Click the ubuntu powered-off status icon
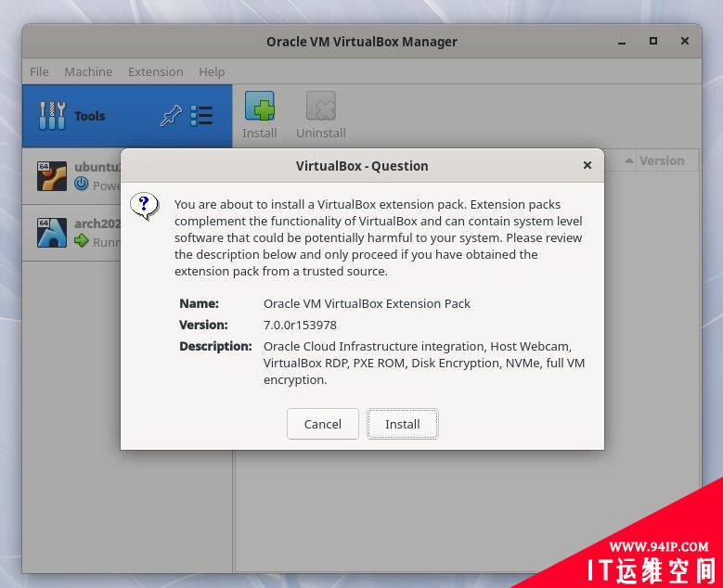The height and width of the screenshot is (588, 723). coord(81,184)
